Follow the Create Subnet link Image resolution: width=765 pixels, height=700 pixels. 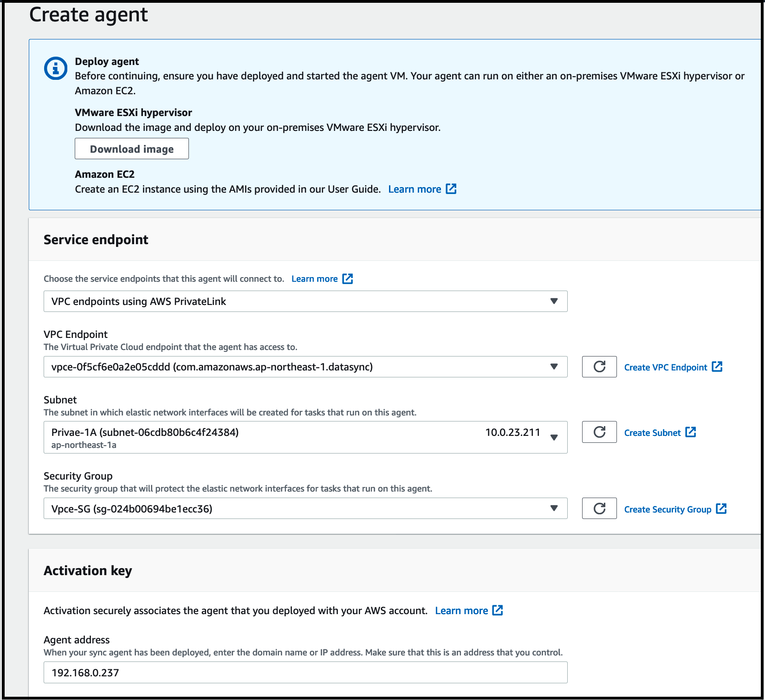tap(653, 432)
